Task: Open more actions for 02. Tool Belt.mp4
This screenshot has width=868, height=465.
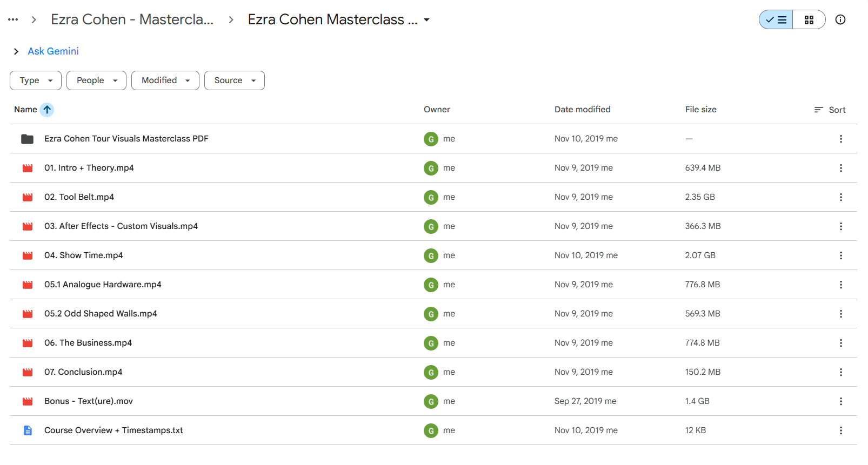Action: tap(841, 197)
